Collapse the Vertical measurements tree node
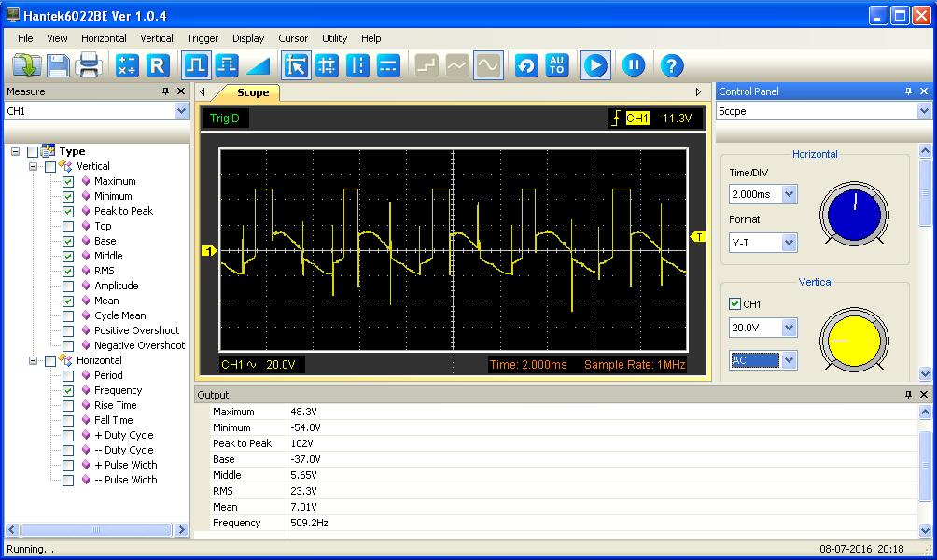Screen dimensions: 937x560 pyautogui.click(x=34, y=166)
